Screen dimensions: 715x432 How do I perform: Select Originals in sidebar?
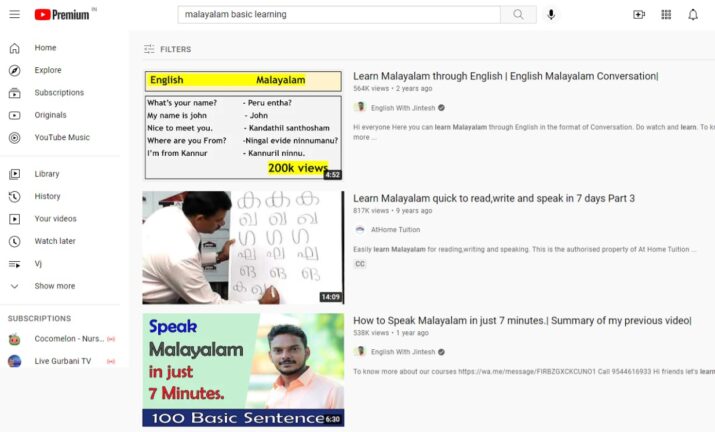[x=51, y=115]
